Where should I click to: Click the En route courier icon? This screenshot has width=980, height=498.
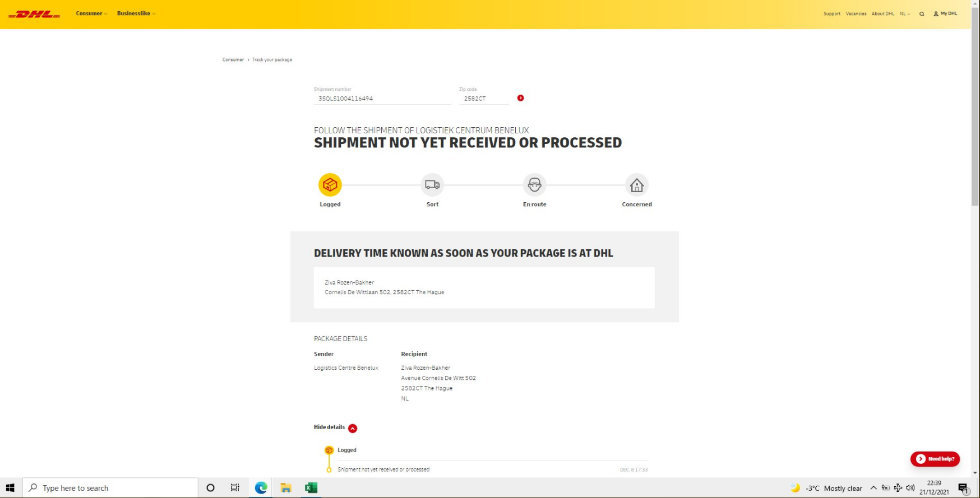point(534,185)
